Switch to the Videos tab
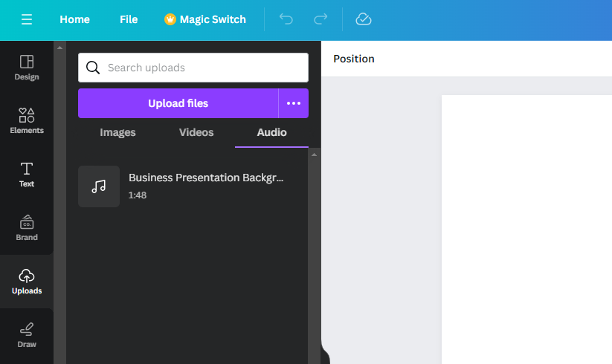The height and width of the screenshot is (364, 612). coord(196,132)
